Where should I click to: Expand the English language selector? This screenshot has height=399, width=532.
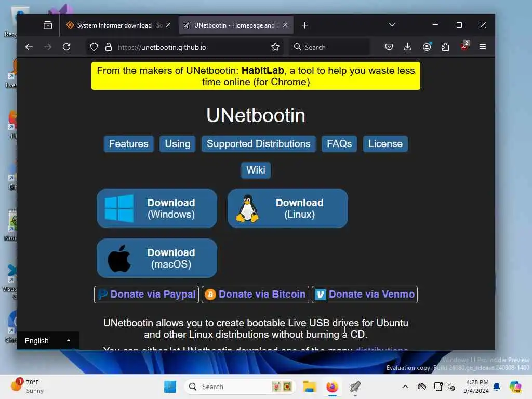coord(48,341)
